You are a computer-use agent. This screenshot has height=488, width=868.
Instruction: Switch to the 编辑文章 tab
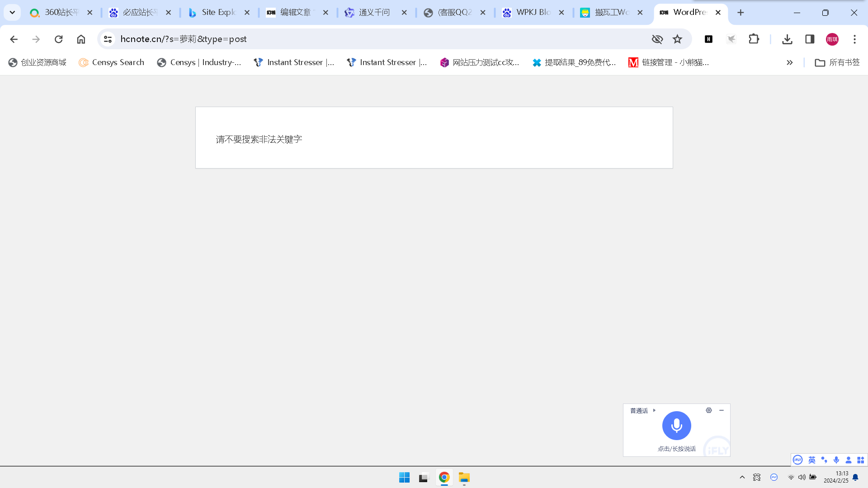pos(297,13)
